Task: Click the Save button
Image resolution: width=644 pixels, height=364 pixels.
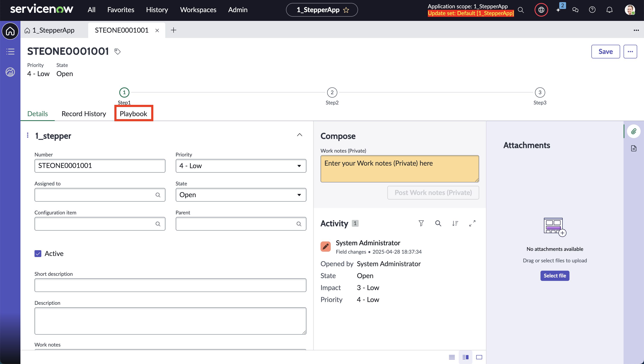Action: coord(605,52)
